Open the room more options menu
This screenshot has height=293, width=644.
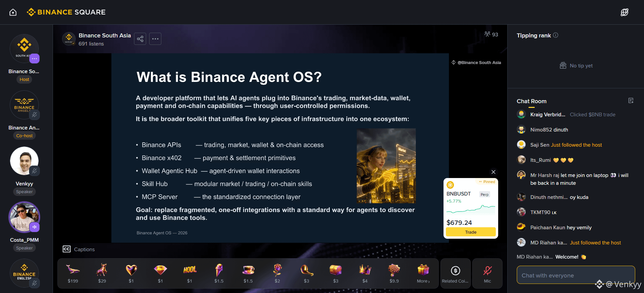(x=155, y=39)
